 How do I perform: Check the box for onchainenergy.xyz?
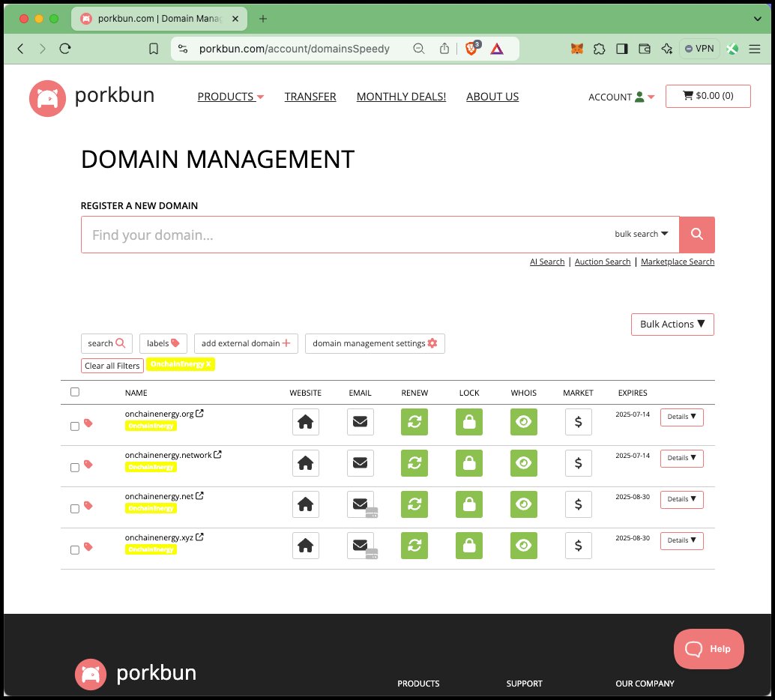coord(75,549)
